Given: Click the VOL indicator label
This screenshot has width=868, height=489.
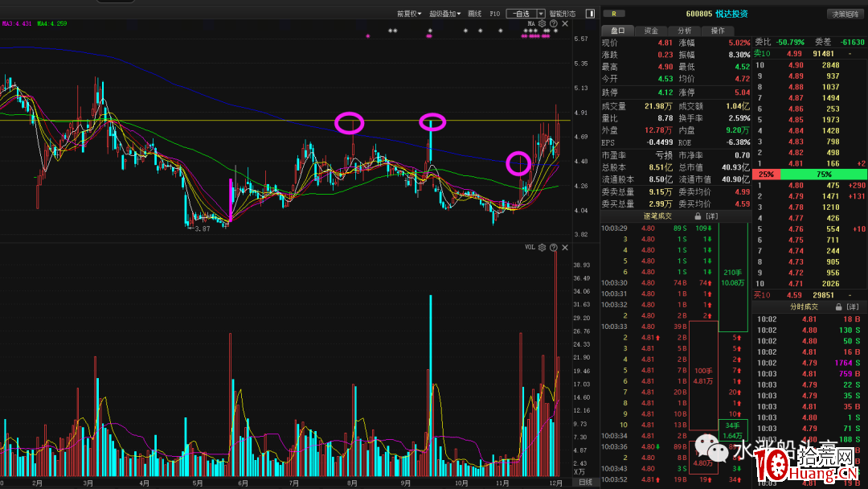Looking at the screenshot, I should pos(530,248).
